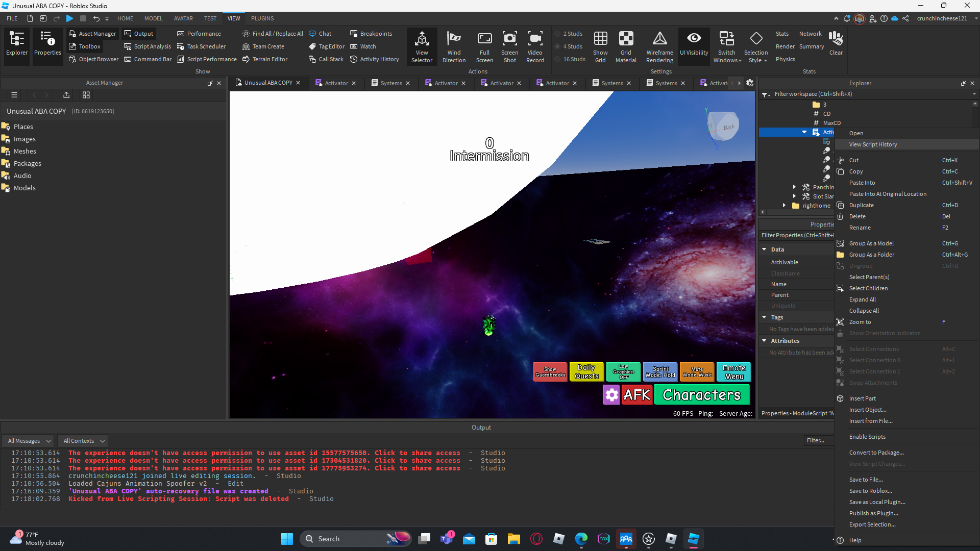
Task: Click the Asset Manager grid view icon
Action: click(86, 95)
